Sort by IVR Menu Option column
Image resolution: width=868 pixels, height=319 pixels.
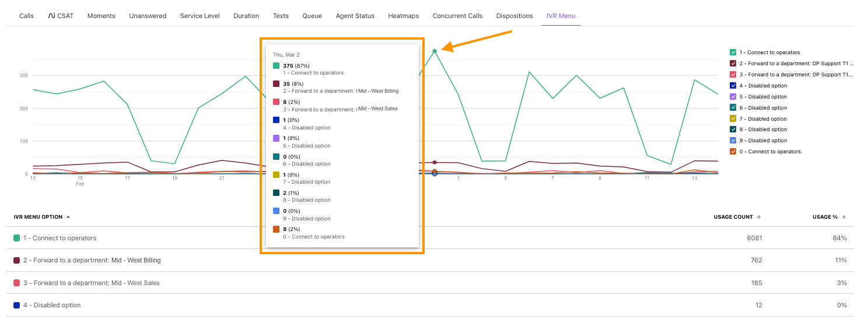click(41, 217)
